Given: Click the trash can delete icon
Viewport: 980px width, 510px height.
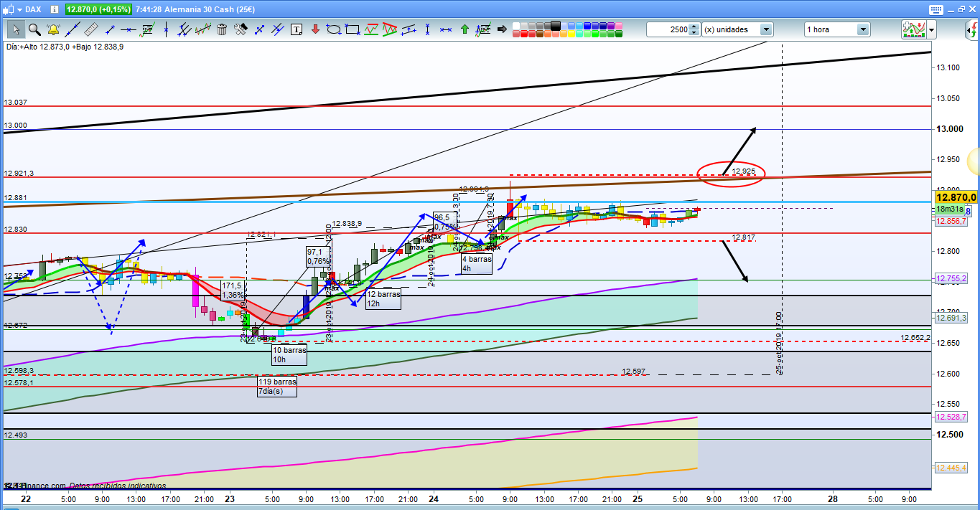Looking at the screenshot, I should point(222,29).
